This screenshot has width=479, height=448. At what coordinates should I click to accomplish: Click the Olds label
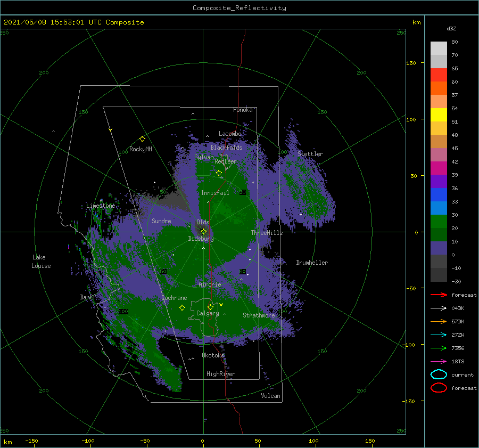203,222
